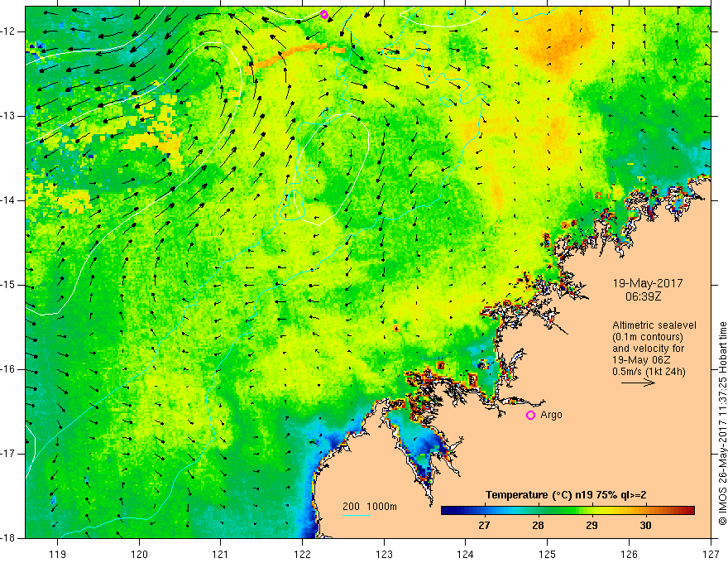Click the cyan 200/1000m isobath legend line
This screenshot has width=728, height=563.
pos(356,515)
